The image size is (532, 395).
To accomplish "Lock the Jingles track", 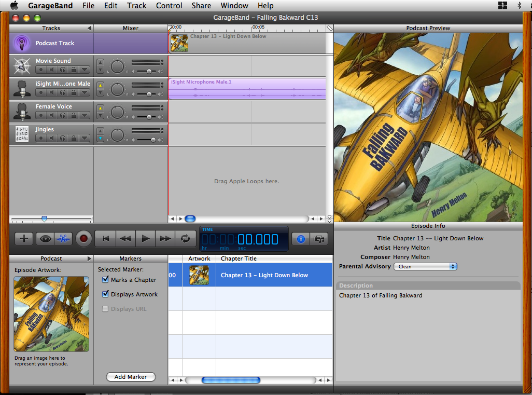I will tap(73, 138).
